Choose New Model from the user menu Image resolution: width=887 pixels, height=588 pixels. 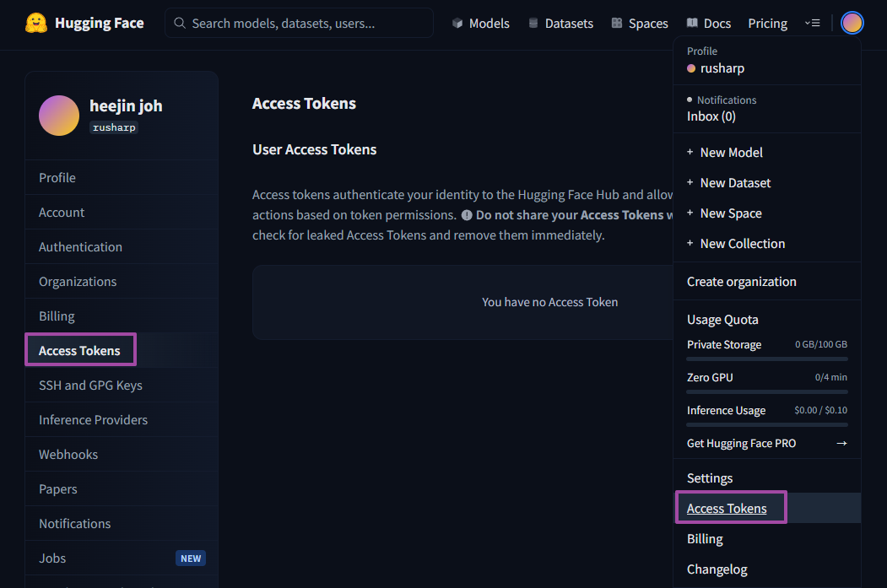pos(767,152)
